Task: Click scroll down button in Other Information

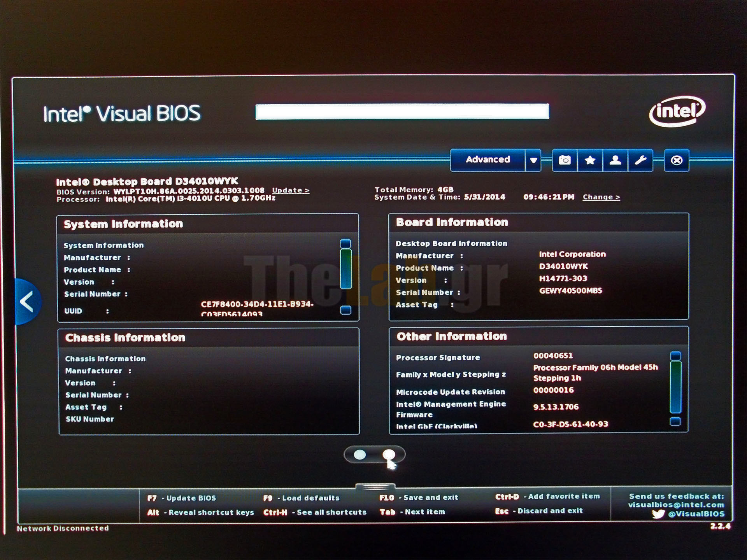Action: click(675, 421)
